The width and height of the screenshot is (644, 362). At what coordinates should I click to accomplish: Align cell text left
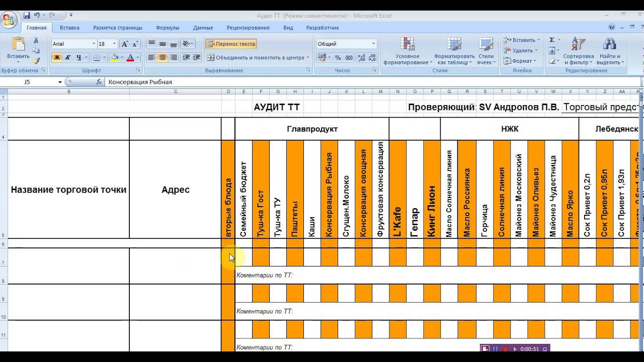[151, 57]
